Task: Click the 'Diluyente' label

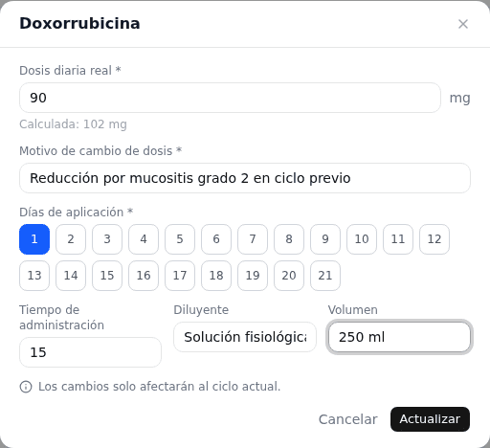Action: coord(201,310)
